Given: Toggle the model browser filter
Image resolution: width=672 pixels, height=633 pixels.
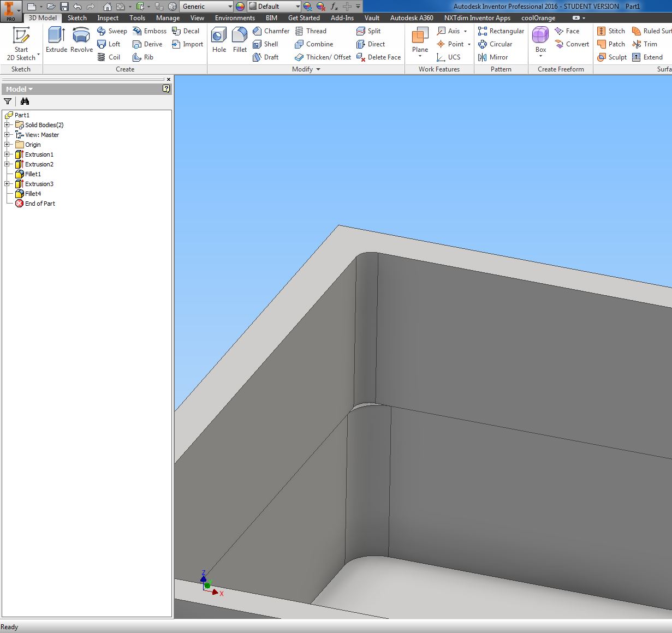Looking at the screenshot, I should coord(8,101).
